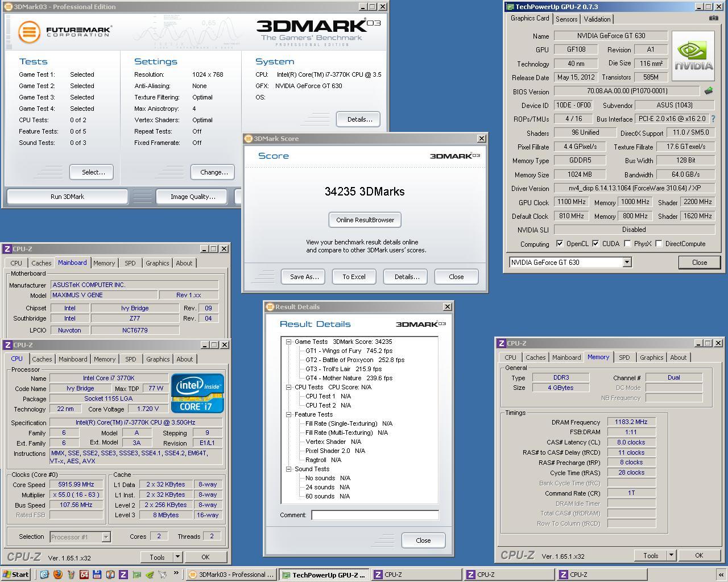Export score with To Excel button
Screen dimensions: 728x582
(x=354, y=277)
